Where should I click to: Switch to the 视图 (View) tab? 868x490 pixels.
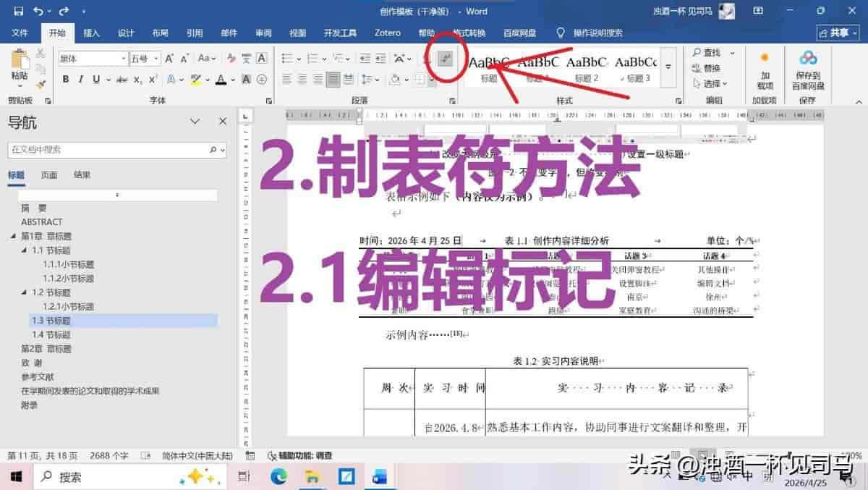pos(298,33)
